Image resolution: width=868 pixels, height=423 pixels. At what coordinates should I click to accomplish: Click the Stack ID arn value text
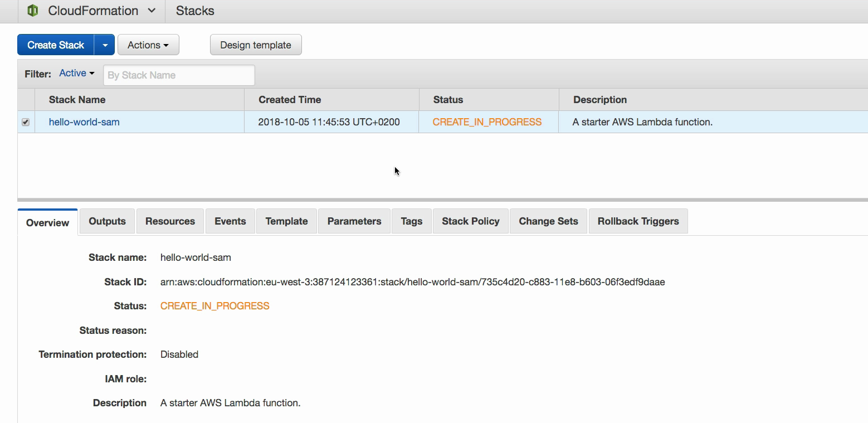click(x=413, y=282)
